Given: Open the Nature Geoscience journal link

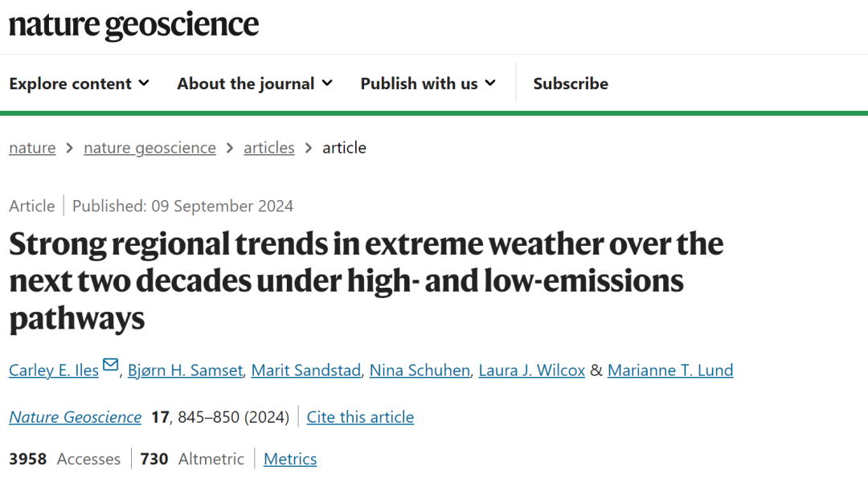Looking at the screenshot, I should coord(75,417).
